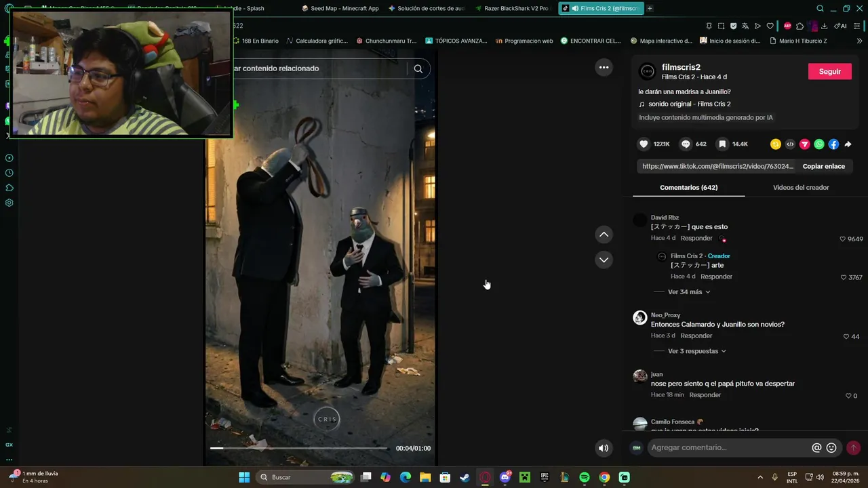Open the emoji picker in comment box
The height and width of the screenshot is (488, 868).
click(x=831, y=447)
